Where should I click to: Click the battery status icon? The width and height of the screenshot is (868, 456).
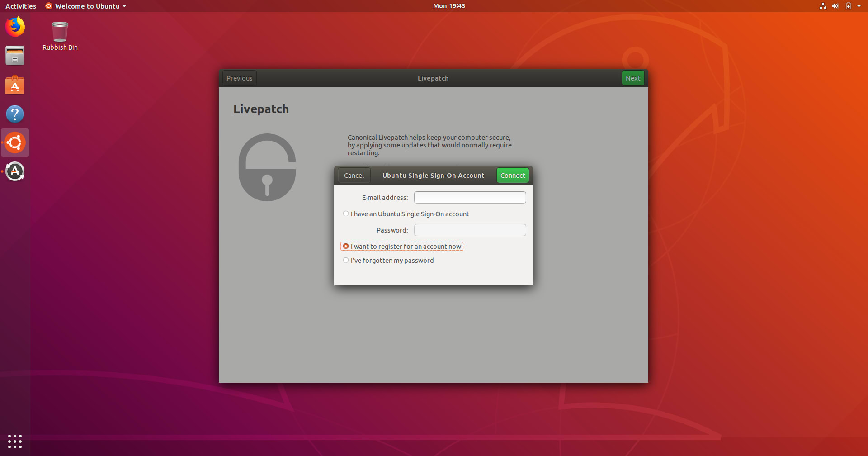[849, 6]
